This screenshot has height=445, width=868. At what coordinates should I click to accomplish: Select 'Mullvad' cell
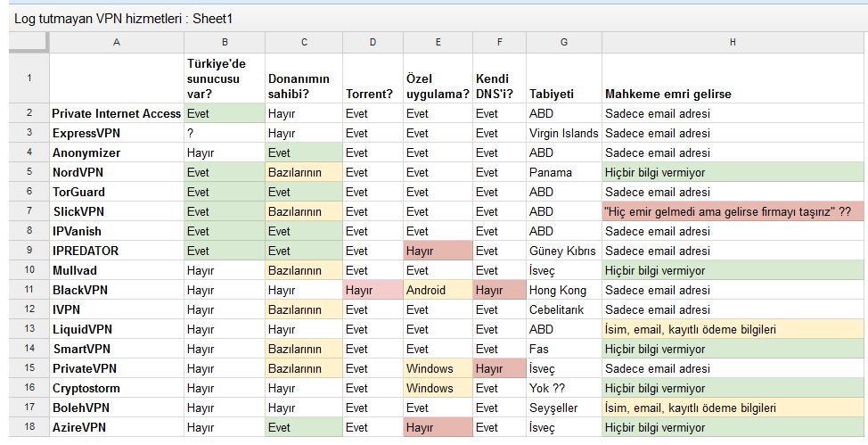click(x=116, y=270)
